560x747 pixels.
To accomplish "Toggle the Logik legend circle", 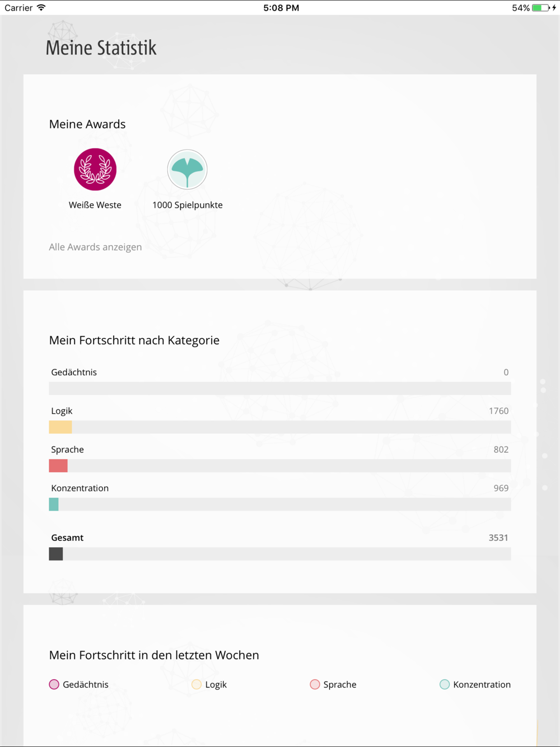I will [x=196, y=684].
